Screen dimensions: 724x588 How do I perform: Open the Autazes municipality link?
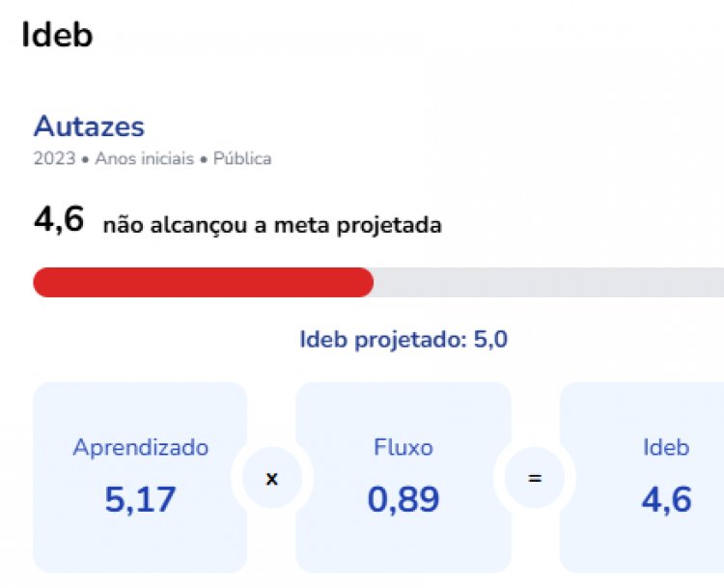click(x=89, y=126)
